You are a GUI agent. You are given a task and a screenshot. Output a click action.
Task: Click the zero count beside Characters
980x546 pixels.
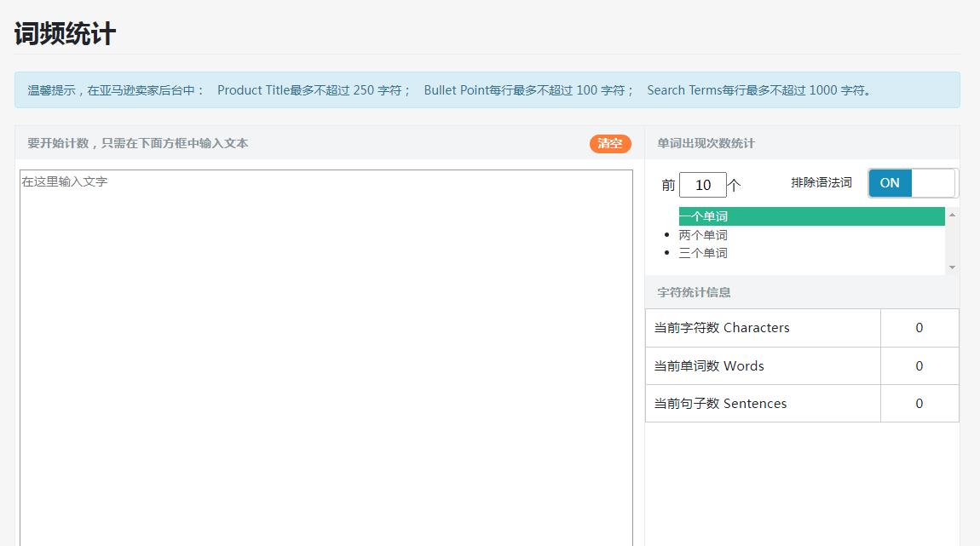pos(919,327)
